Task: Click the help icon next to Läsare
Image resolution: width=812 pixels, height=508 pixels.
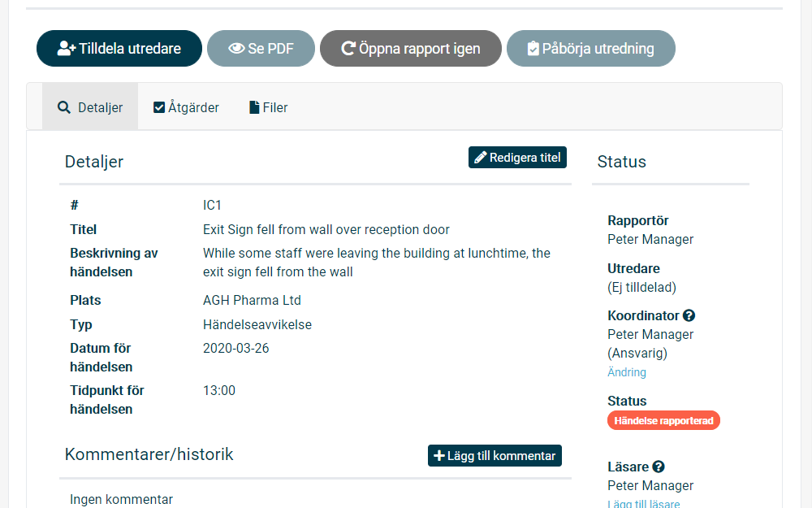Action: pyautogui.click(x=659, y=467)
